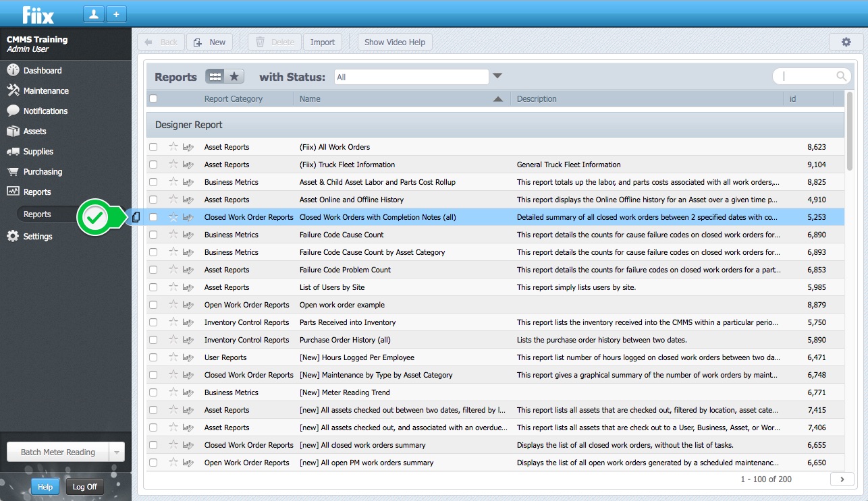Click the Help button

[x=45, y=487]
